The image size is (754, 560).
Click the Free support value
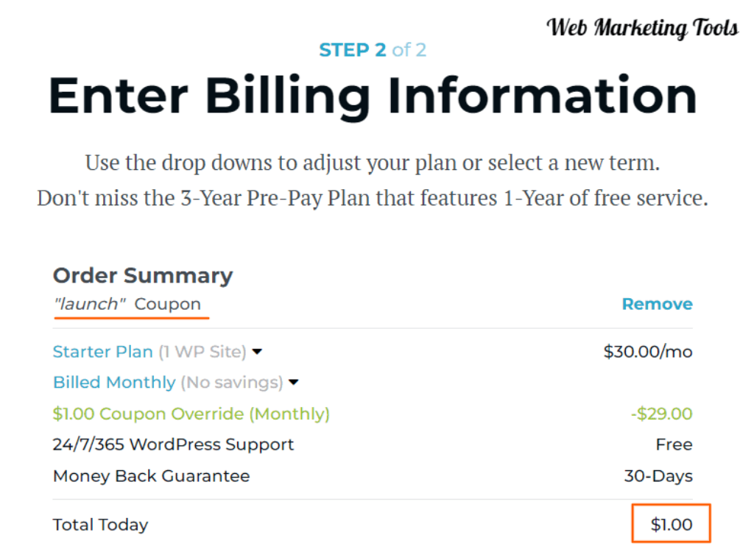674,444
